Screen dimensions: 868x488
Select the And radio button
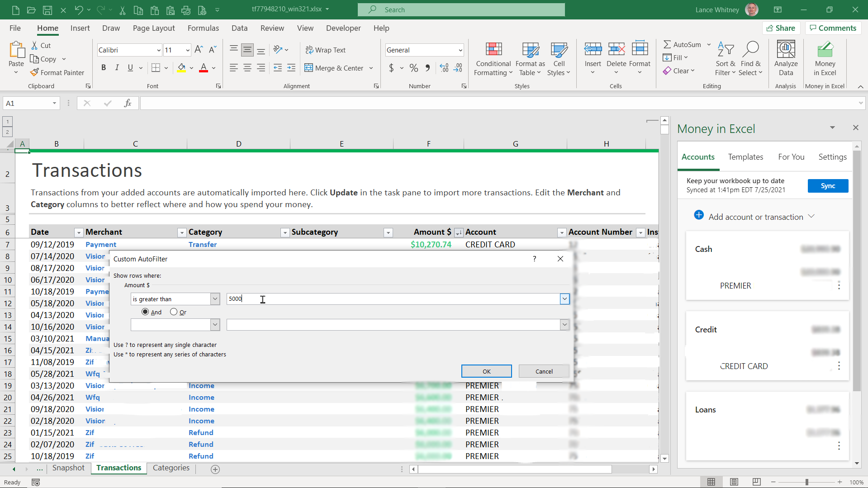(145, 312)
